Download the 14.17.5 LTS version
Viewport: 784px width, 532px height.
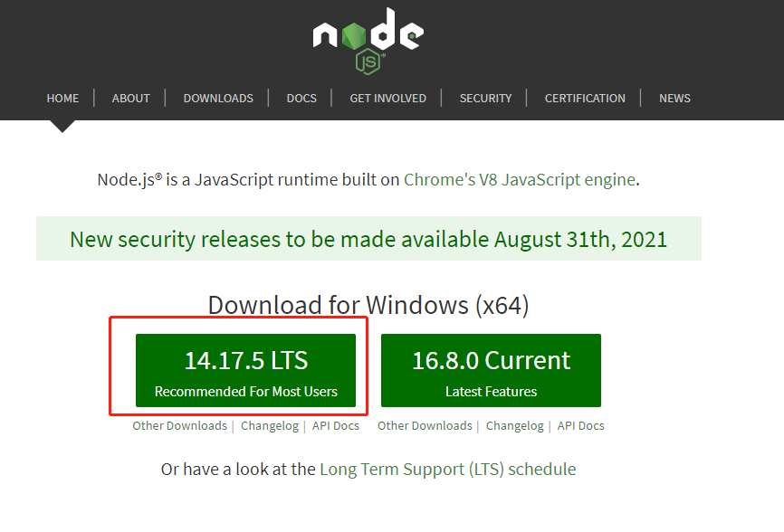(x=246, y=370)
